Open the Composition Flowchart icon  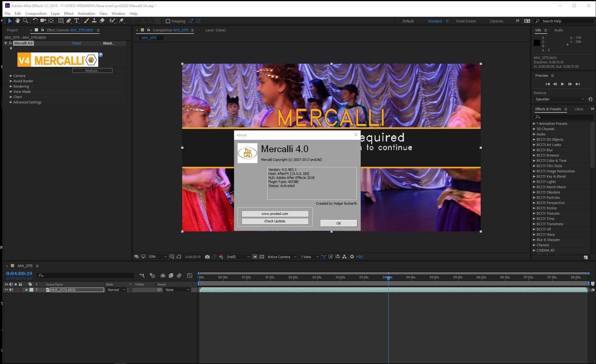(x=344, y=257)
